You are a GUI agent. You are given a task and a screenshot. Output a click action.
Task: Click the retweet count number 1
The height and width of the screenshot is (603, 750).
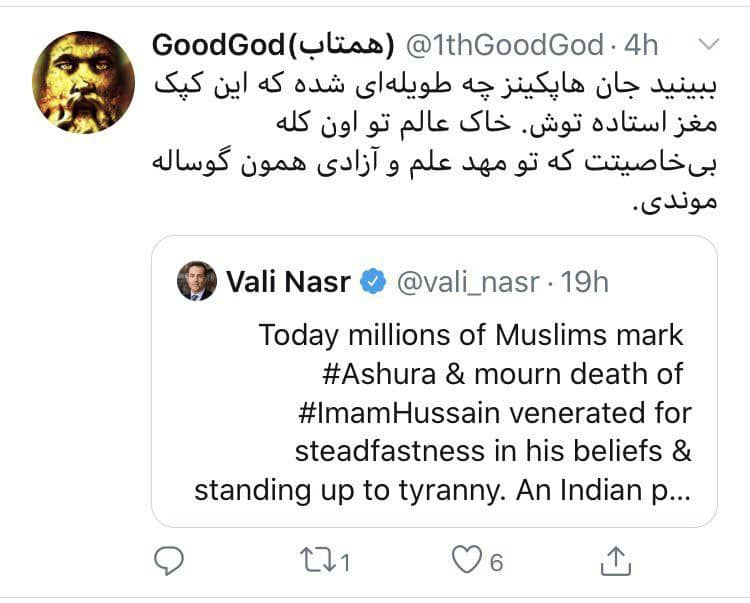tap(344, 563)
